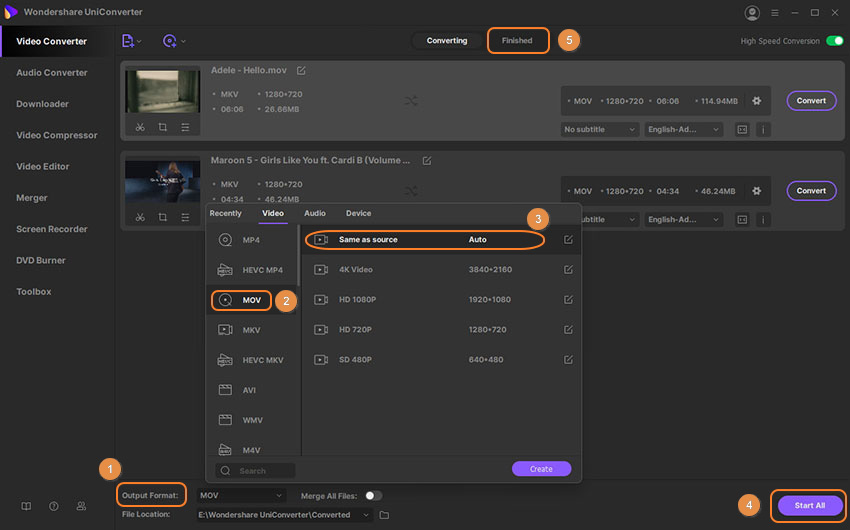
Task: Expand the Add Files dropdown arrow
Action: 139,41
